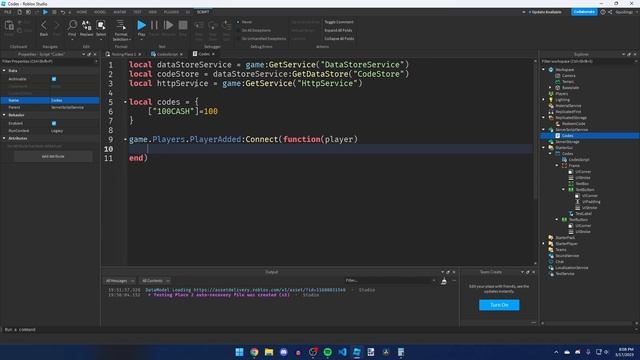Click Collapse All Folds
This screenshot has width=640, height=360.
(x=339, y=39)
